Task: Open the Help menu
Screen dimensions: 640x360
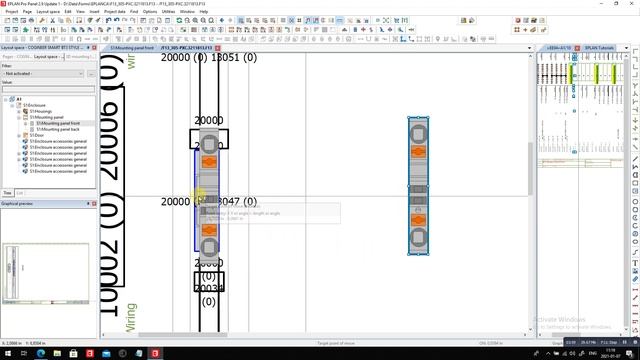Action: point(204,12)
